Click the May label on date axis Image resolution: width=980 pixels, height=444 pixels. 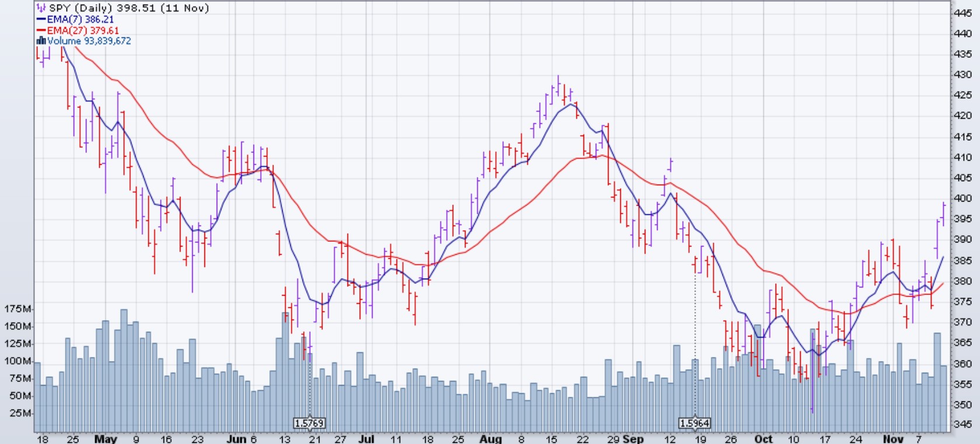click(x=106, y=439)
